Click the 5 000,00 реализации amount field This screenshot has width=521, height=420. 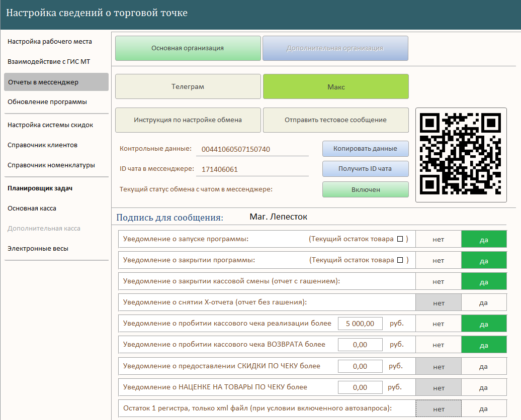click(x=360, y=324)
